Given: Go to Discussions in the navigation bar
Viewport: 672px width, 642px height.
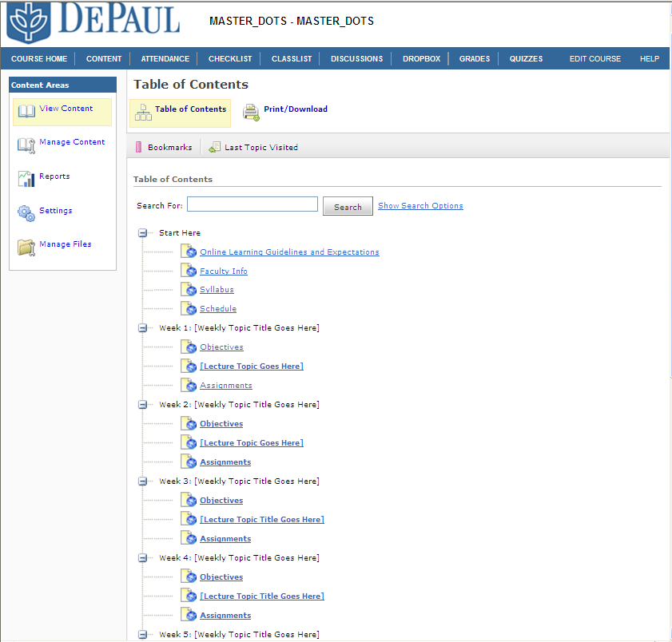Looking at the screenshot, I should 356,59.
